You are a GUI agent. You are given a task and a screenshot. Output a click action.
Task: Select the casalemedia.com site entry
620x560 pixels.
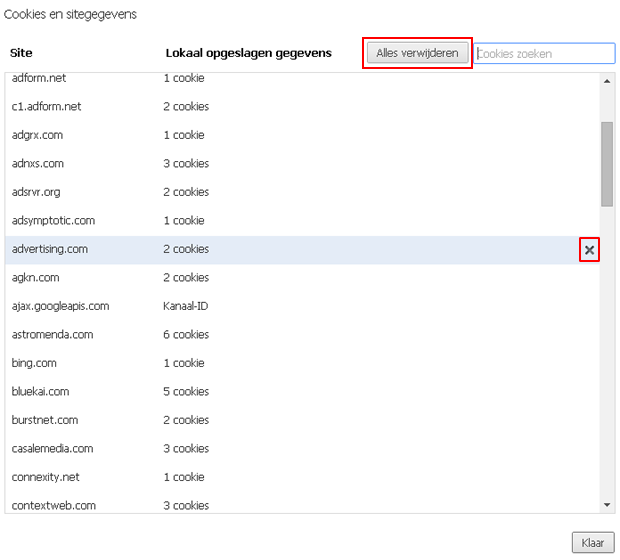click(x=53, y=448)
